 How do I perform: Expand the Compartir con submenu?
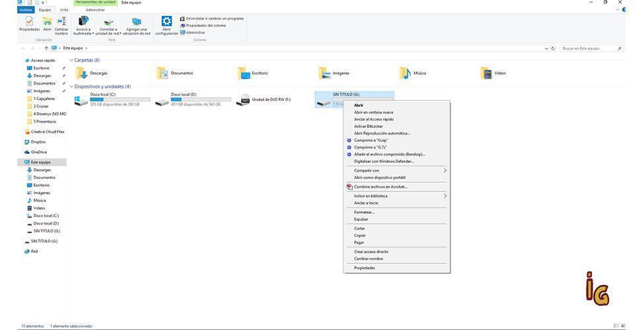(397, 170)
